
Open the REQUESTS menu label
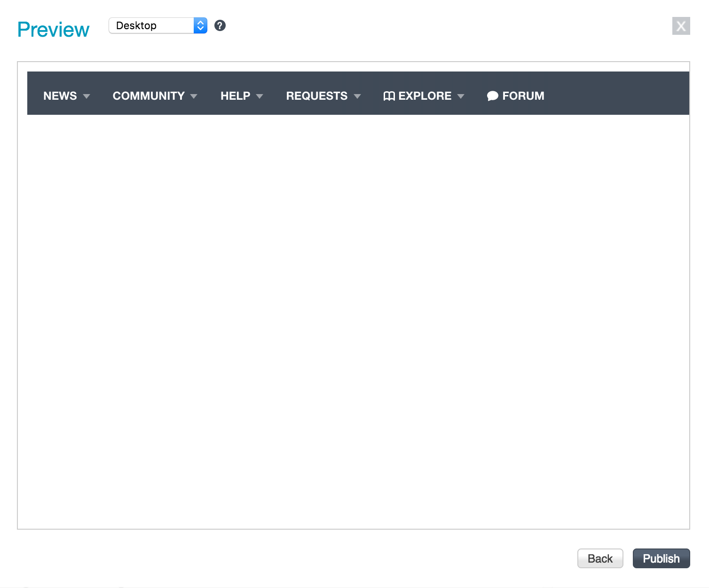pos(316,96)
